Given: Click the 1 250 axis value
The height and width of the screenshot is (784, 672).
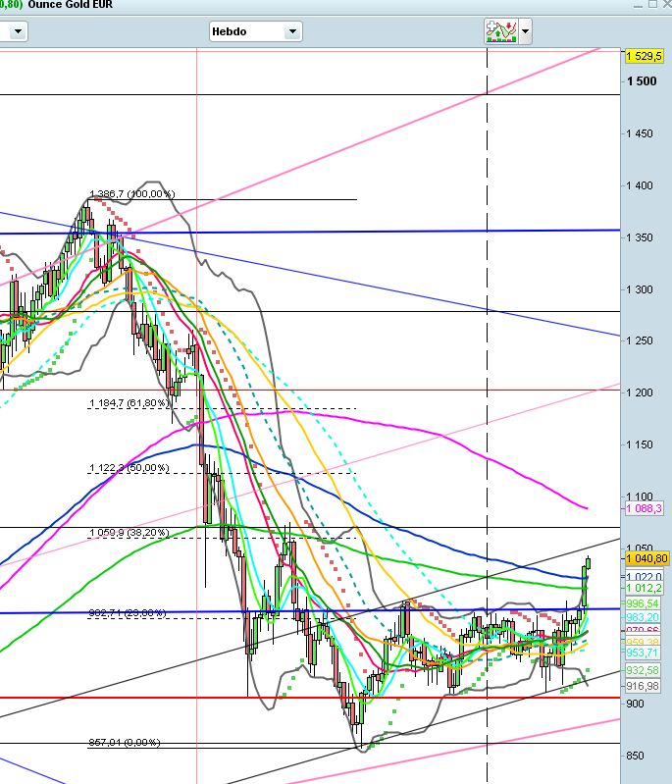Looking at the screenshot, I should pyautogui.click(x=640, y=340).
